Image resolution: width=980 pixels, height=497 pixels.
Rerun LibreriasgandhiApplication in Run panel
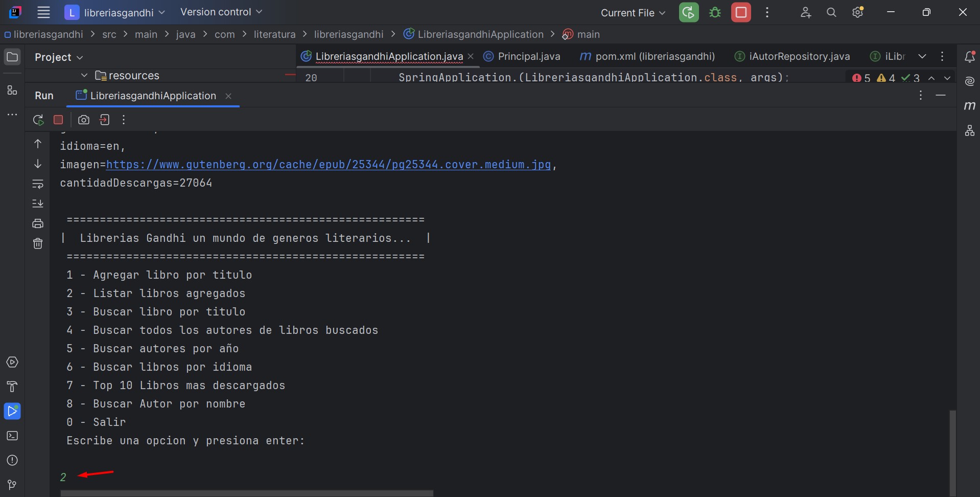(x=38, y=120)
